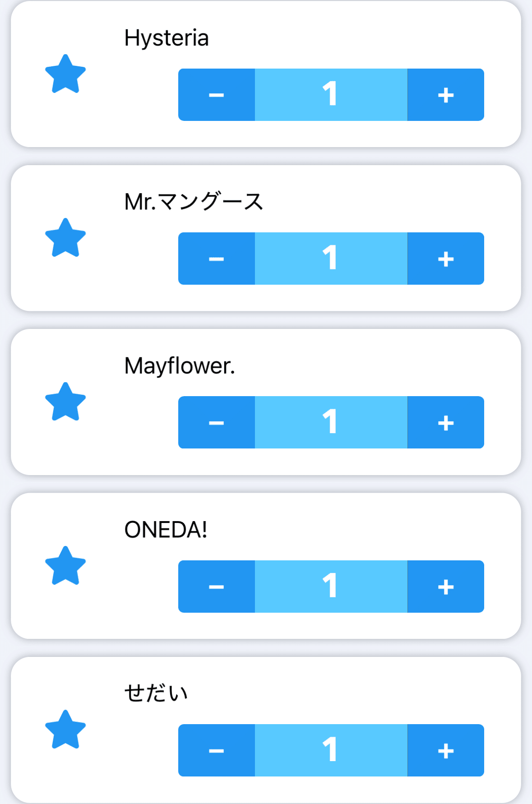The width and height of the screenshot is (532, 804).
Task: Decrement the せだい counter
Action: pyautogui.click(x=217, y=750)
